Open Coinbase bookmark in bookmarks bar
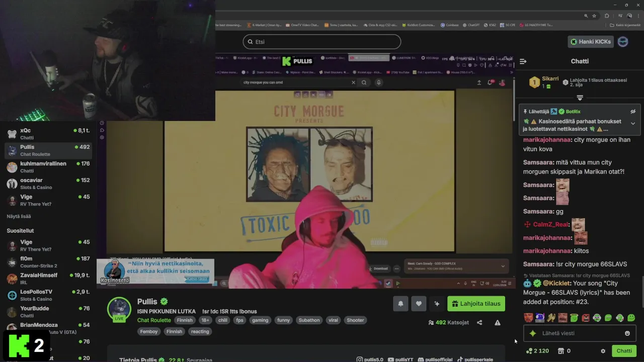The width and height of the screenshot is (644, 362). tap(449, 25)
